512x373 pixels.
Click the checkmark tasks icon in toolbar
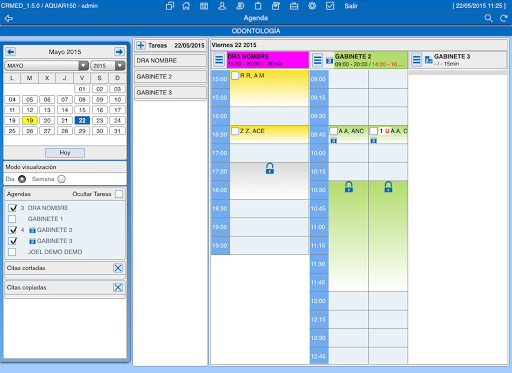click(x=330, y=6)
